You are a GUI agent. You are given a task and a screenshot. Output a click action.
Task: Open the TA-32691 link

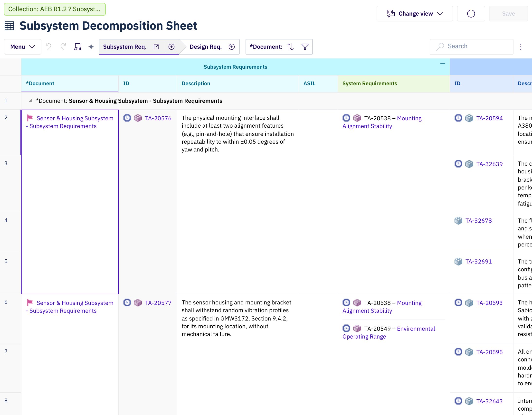pyautogui.click(x=478, y=262)
